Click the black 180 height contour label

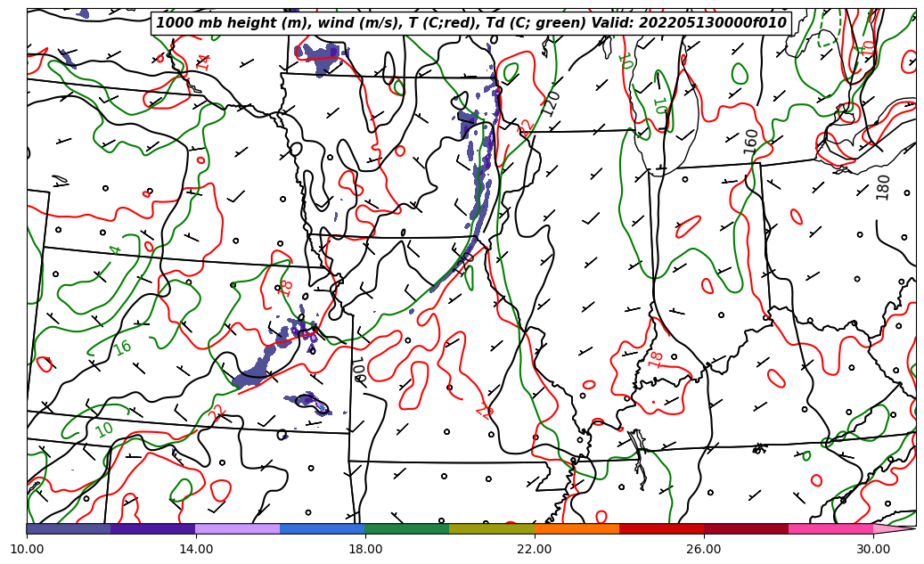coord(882,186)
